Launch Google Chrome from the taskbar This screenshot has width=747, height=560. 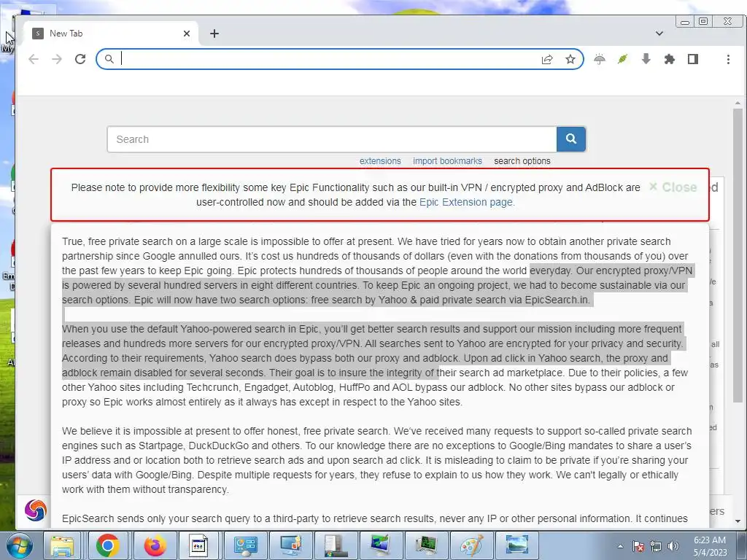click(x=107, y=545)
